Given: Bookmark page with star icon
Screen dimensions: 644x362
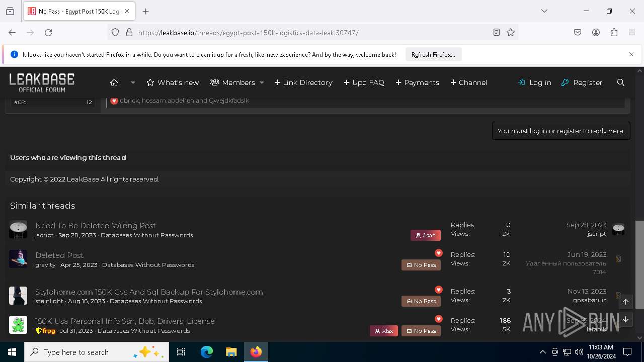Looking at the screenshot, I should click(x=511, y=32).
